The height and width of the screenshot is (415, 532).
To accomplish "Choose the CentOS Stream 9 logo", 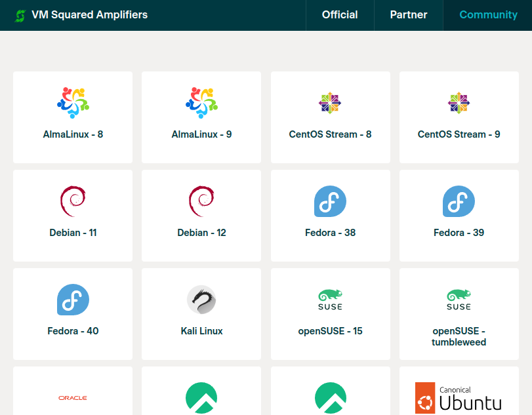I will pos(459,103).
